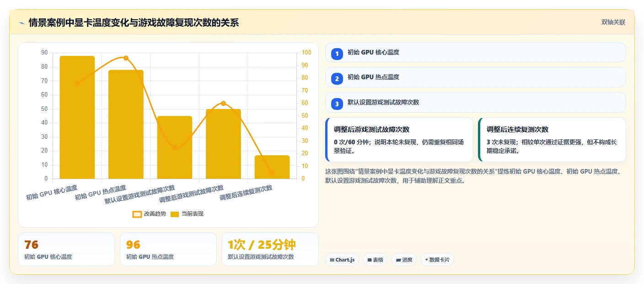Click the bar for 默认设置游戏测试故障次数

click(x=175, y=147)
